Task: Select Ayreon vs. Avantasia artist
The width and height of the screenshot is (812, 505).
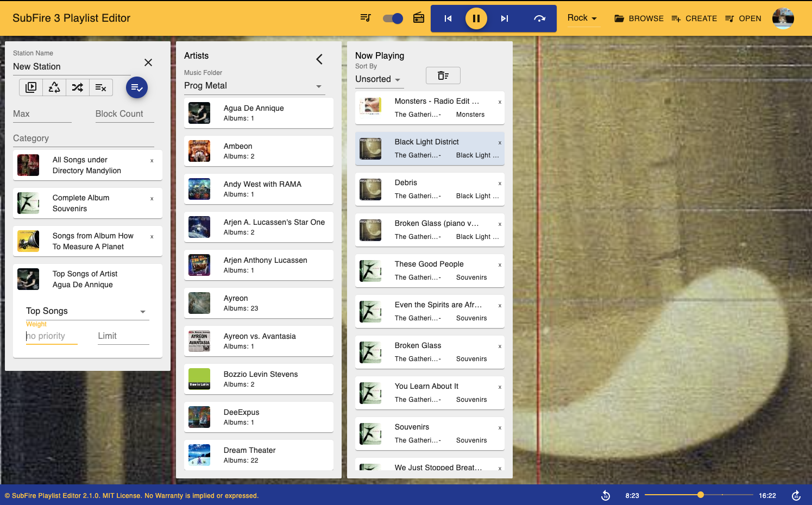Action: 259,341
